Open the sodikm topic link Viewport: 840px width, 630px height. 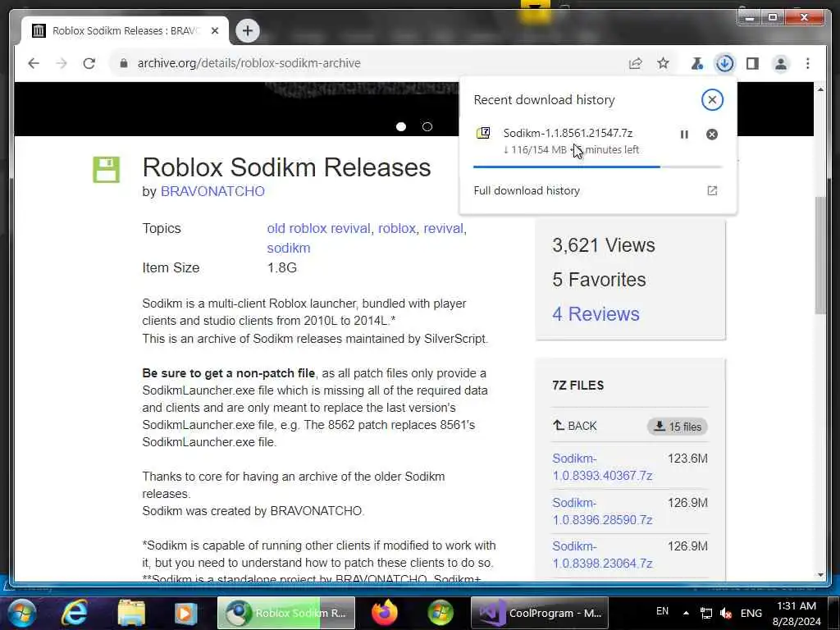click(x=289, y=248)
